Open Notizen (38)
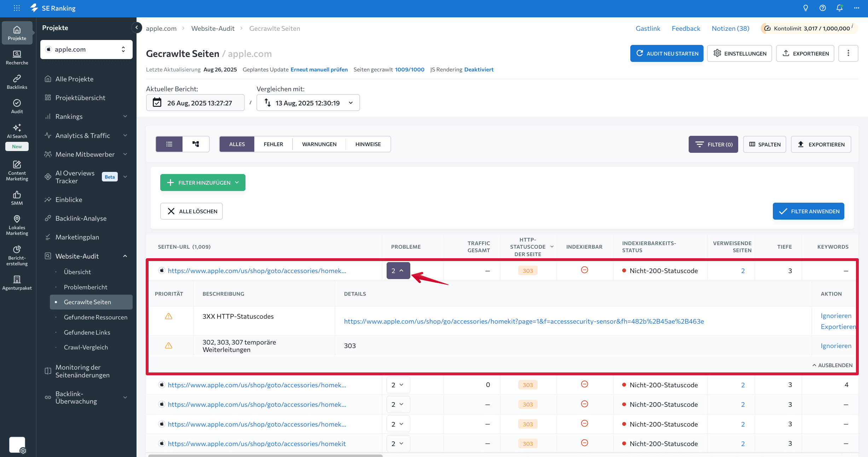This screenshot has height=457, width=868. [x=730, y=28]
